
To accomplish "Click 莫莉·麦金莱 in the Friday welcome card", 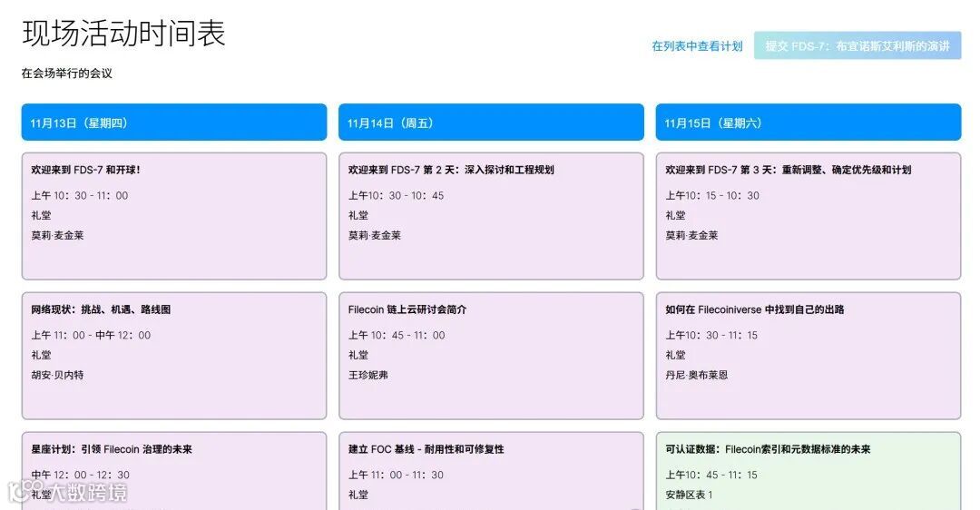I will pos(375,236).
